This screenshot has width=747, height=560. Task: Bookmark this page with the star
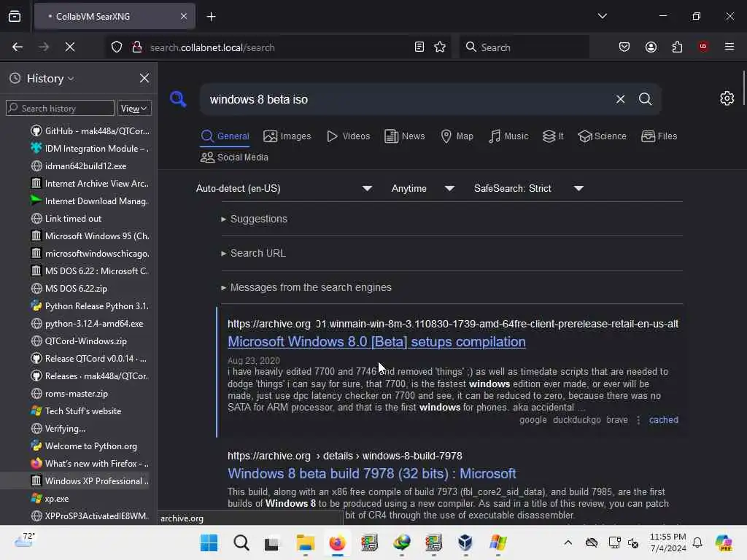(x=440, y=47)
